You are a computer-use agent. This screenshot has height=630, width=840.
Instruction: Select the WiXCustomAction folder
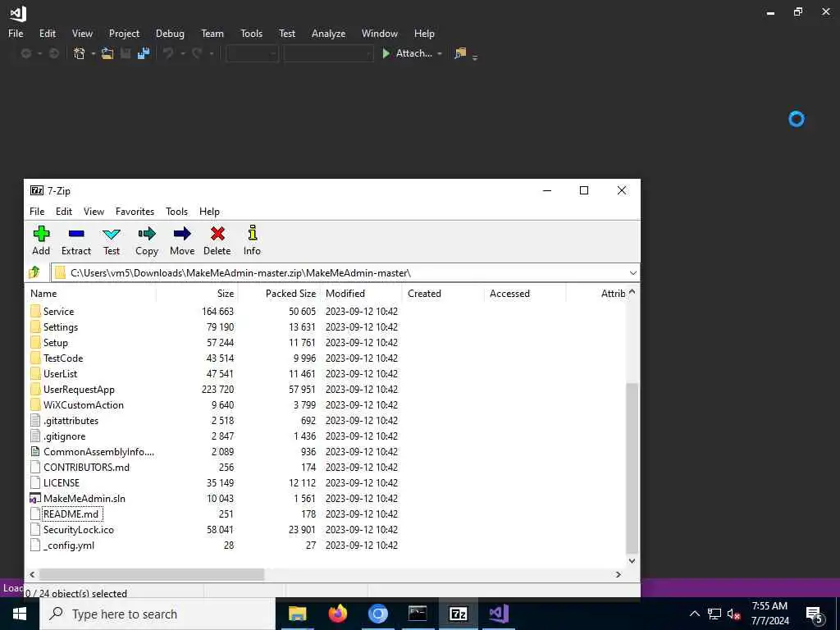83,405
